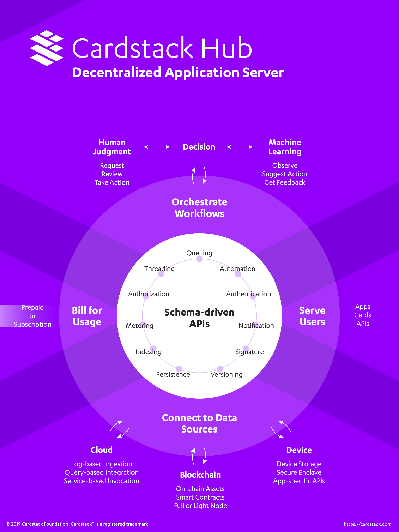Click the 'Cards' text beside Serve Users
The height and width of the screenshot is (532, 399).
point(363,315)
